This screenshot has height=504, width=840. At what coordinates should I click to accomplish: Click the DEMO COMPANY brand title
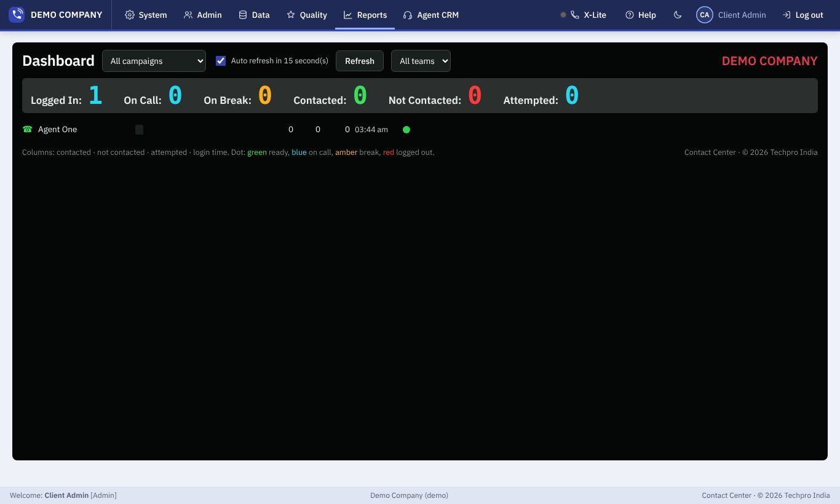pyautogui.click(x=66, y=15)
